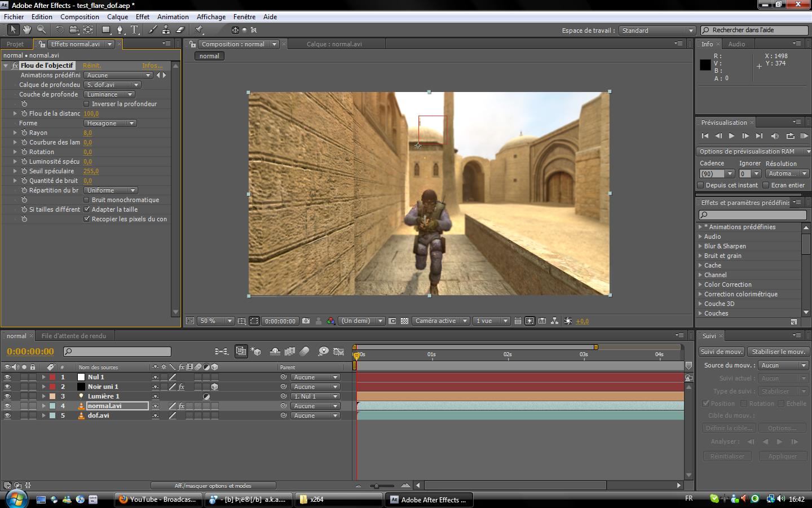Select the Hand tool

[x=27, y=29]
